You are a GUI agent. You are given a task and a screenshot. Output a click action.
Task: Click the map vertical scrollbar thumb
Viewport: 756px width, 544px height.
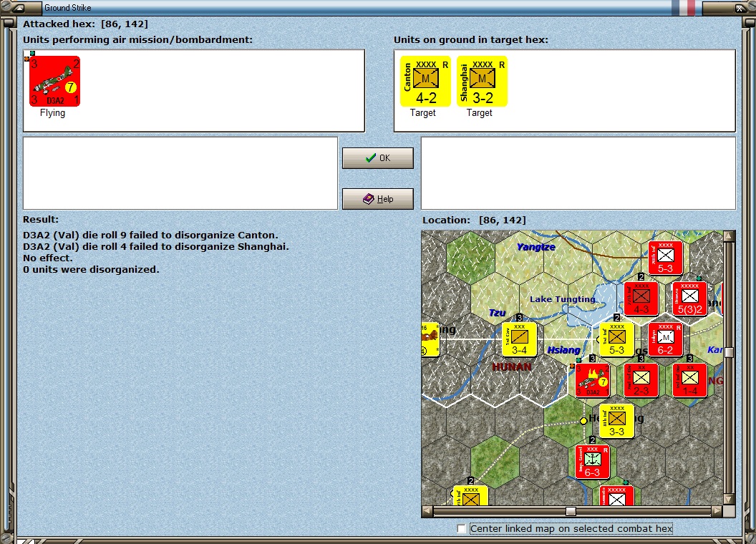729,352
